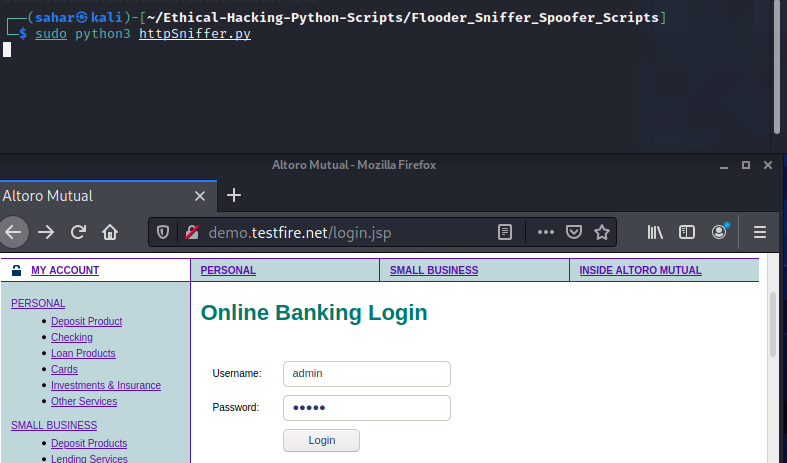Open a new tab with plus button
787x463 pixels.
click(234, 195)
